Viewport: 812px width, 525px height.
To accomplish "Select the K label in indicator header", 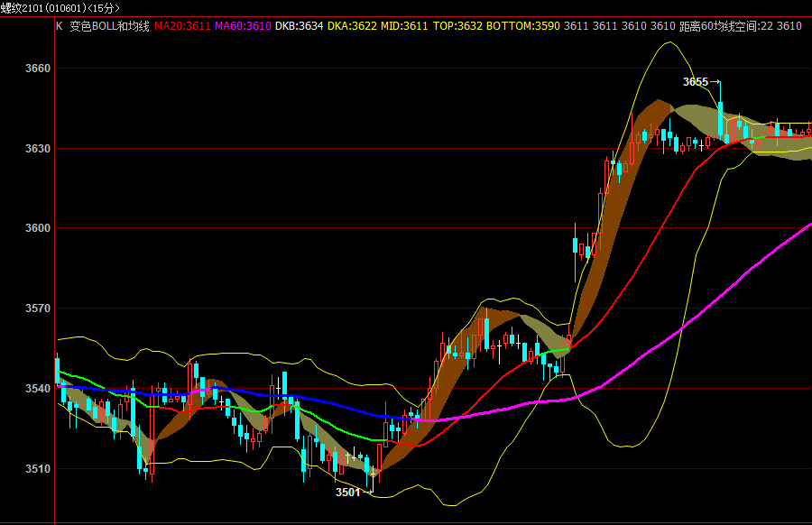I will point(60,26).
